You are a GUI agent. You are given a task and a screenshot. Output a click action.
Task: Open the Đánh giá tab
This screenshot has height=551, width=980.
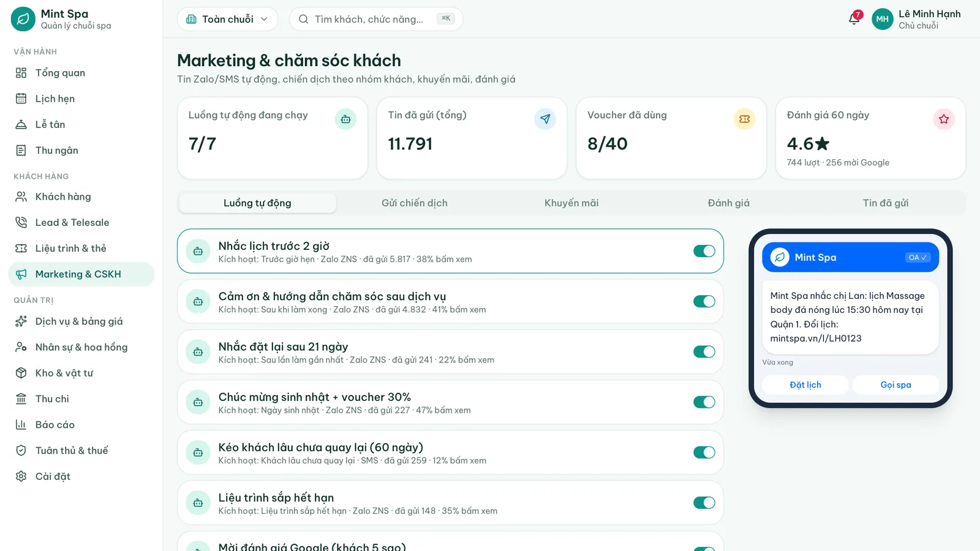click(x=729, y=203)
